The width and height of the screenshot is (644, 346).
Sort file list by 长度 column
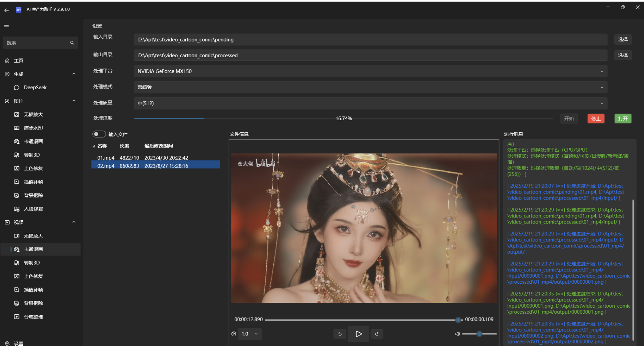124,146
